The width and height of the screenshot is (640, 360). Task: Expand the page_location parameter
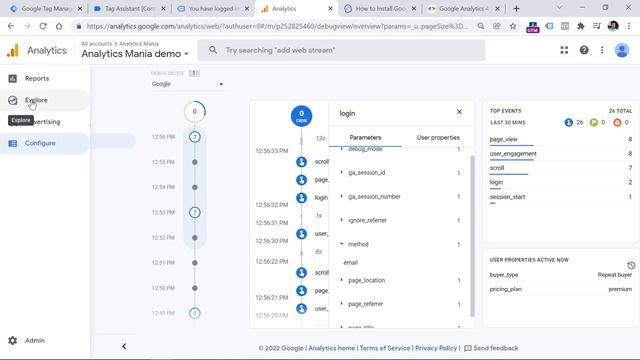tap(342, 280)
